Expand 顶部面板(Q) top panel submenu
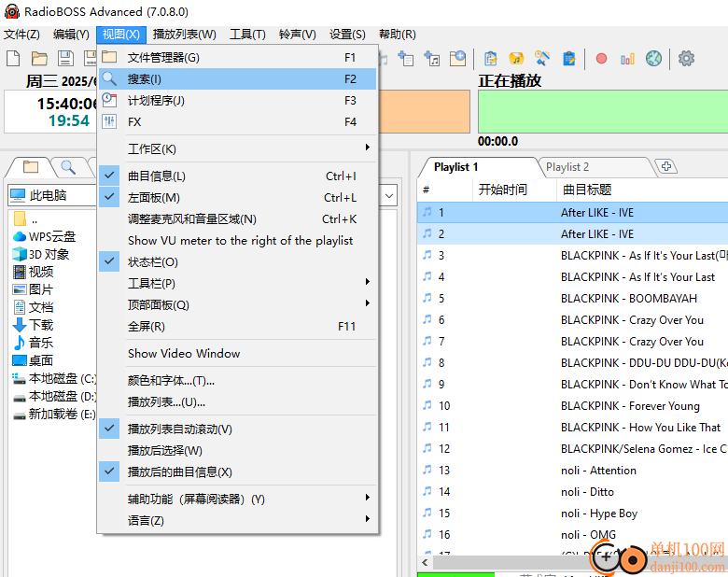 coord(237,304)
